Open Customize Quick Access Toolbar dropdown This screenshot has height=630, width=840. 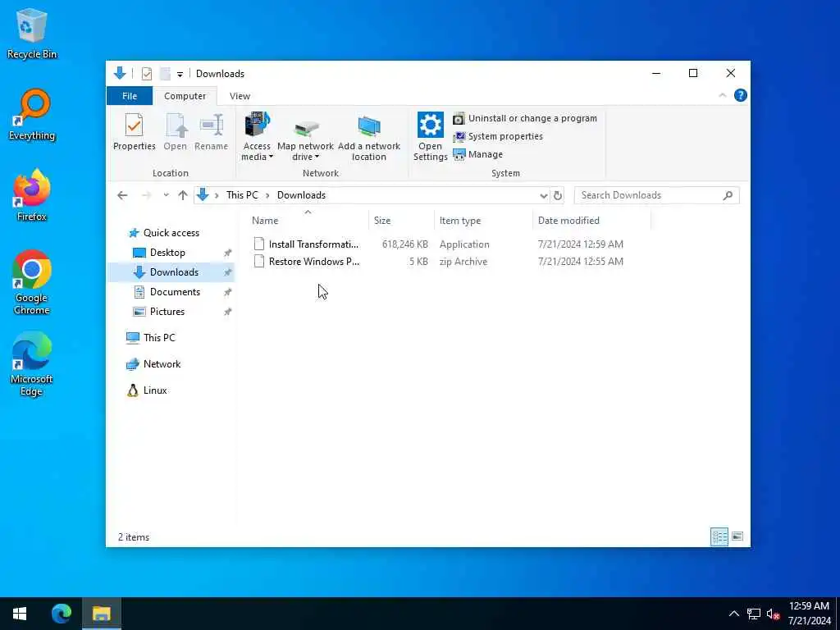point(180,74)
